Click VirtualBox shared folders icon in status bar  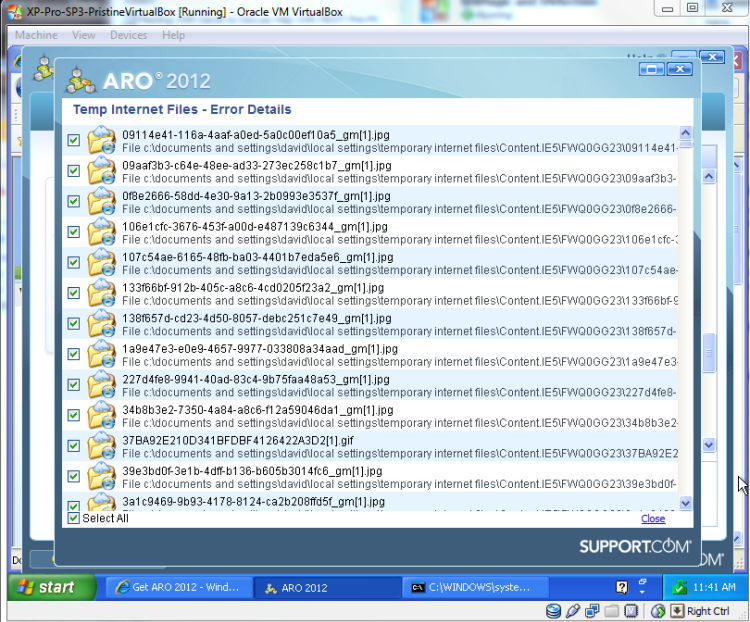(612, 611)
